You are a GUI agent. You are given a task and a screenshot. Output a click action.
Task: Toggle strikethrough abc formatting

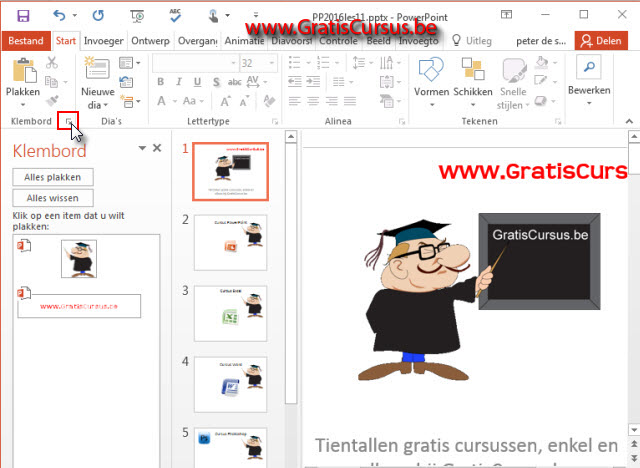[234, 82]
